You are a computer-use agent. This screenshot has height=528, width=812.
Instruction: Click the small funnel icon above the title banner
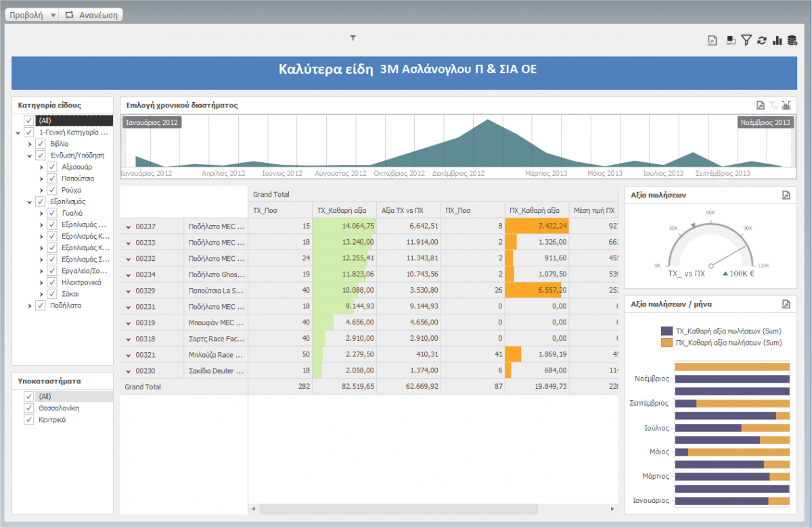353,38
